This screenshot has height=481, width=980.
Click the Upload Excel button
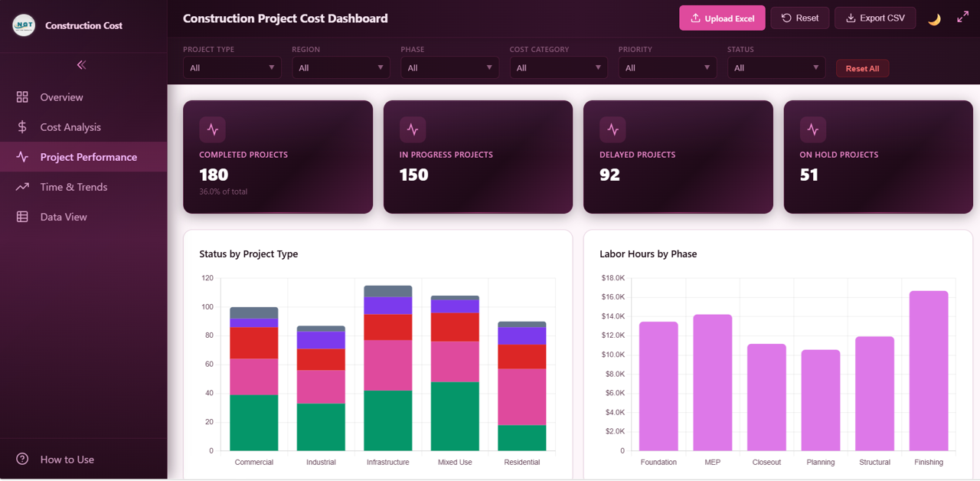pyautogui.click(x=722, y=17)
